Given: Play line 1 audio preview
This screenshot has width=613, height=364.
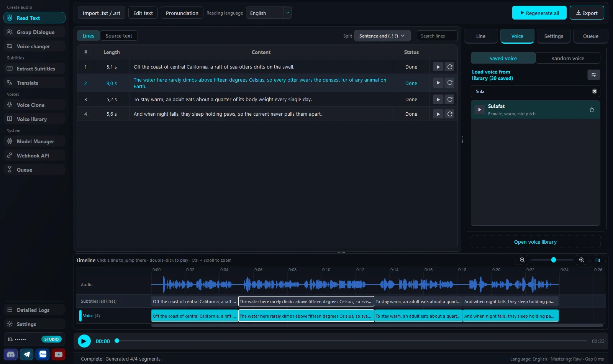Looking at the screenshot, I should (438, 67).
